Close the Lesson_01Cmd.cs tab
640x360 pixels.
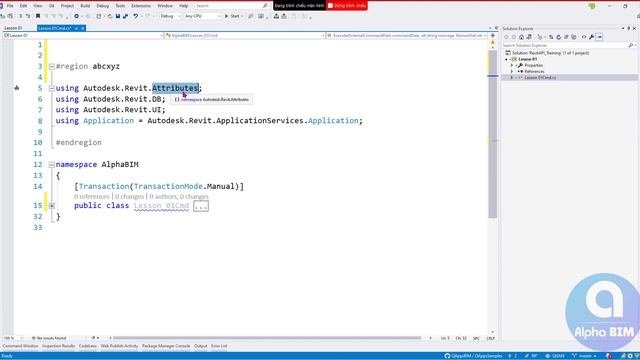point(83,28)
